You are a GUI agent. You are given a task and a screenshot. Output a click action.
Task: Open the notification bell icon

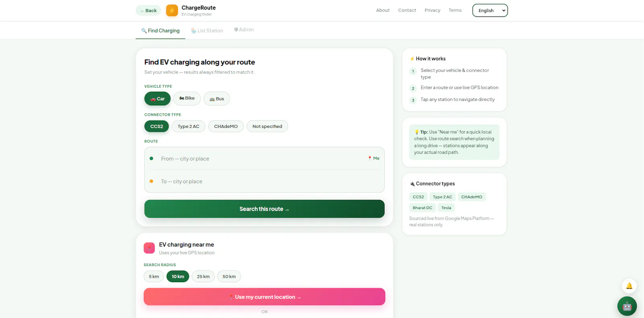629,286
